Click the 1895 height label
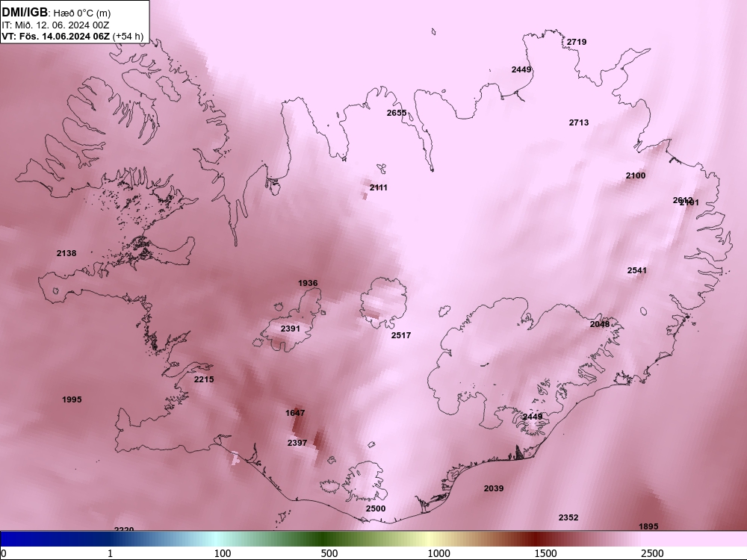Image resolution: width=747 pixels, height=560 pixels. click(648, 526)
